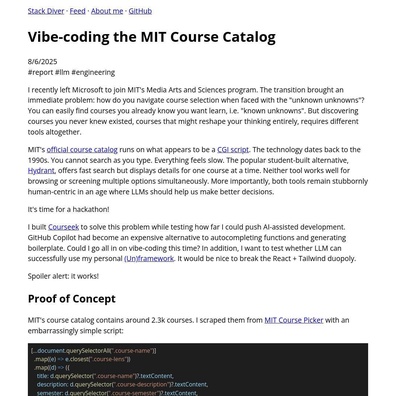Click inside the dark code block
Screen dimensions: 396x396
tap(198, 370)
